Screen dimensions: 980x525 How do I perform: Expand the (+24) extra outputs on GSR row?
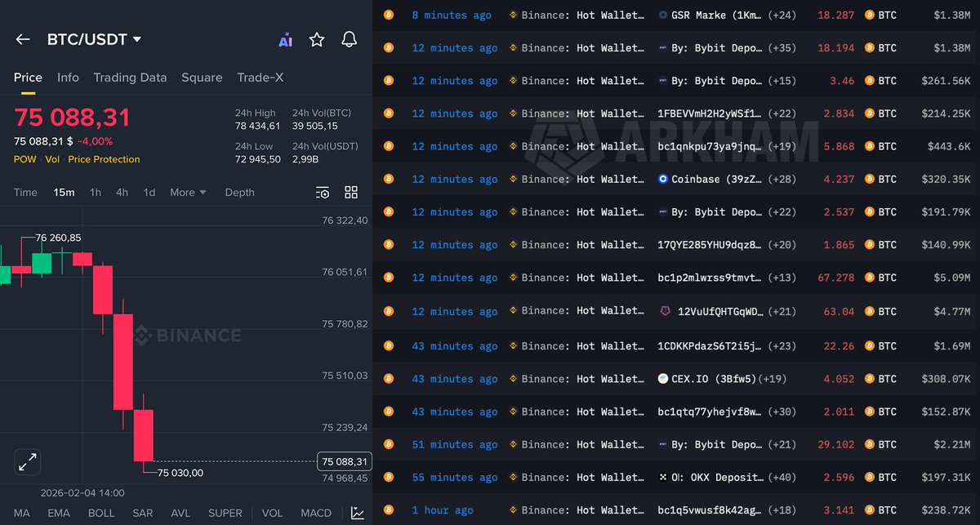[x=782, y=16]
